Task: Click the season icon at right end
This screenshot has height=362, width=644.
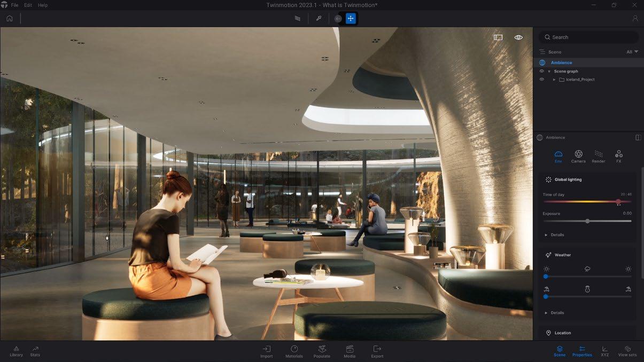Action: 629,289
